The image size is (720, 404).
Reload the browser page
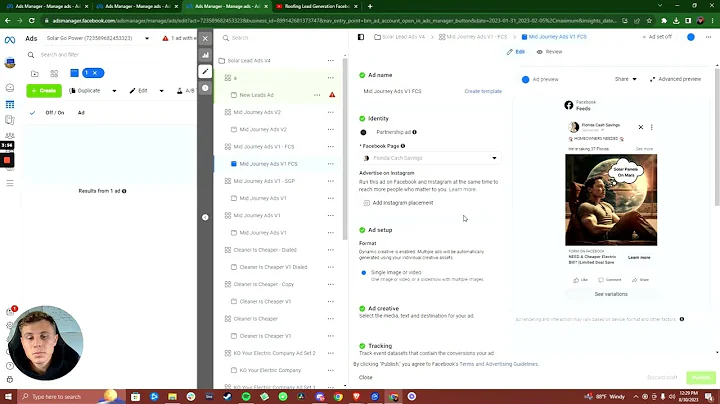(x=32, y=21)
